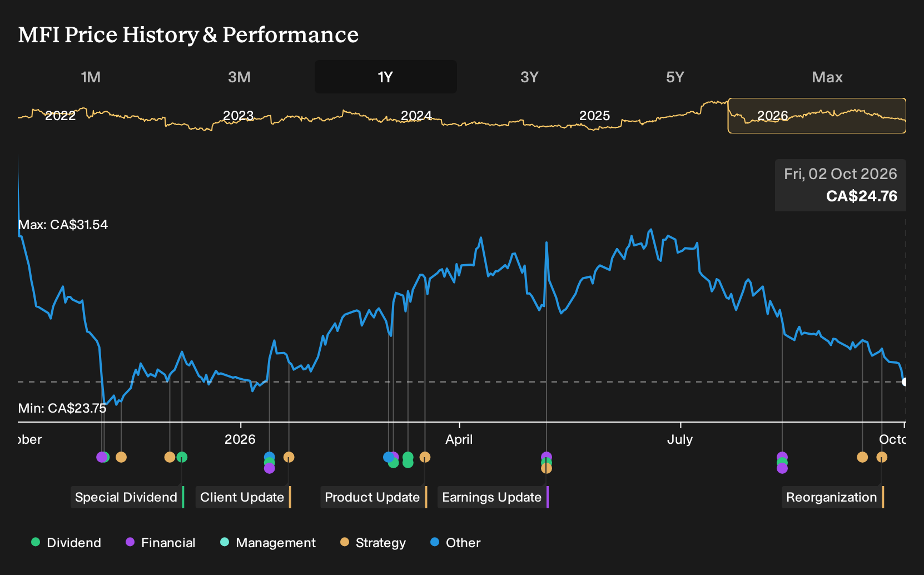The width and height of the screenshot is (924, 575).
Task: Click the 'MFI Price History & Performance' heading
Action: click(188, 34)
